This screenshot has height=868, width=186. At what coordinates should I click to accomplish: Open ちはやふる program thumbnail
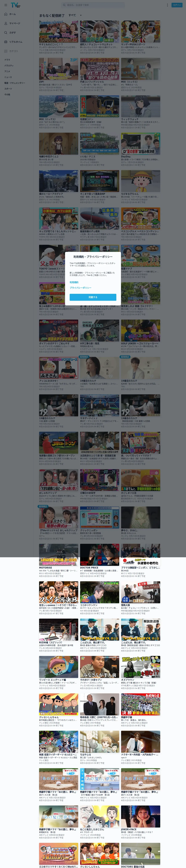click(100, 742)
